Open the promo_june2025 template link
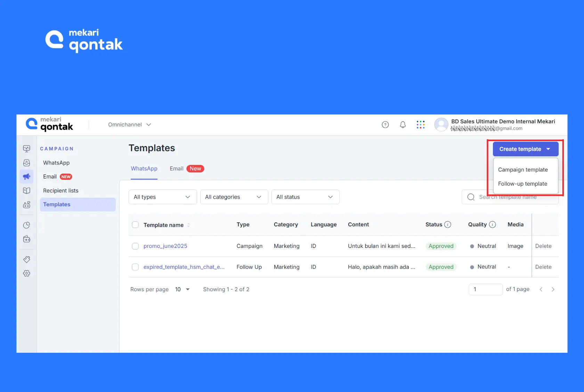Viewport: 584px width, 392px height. tap(165, 246)
